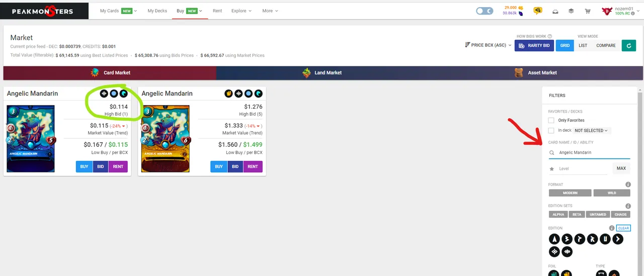Screen dimensions: 644x276
Task: Click the Edition info icon beside Clear
Action: 612,228
